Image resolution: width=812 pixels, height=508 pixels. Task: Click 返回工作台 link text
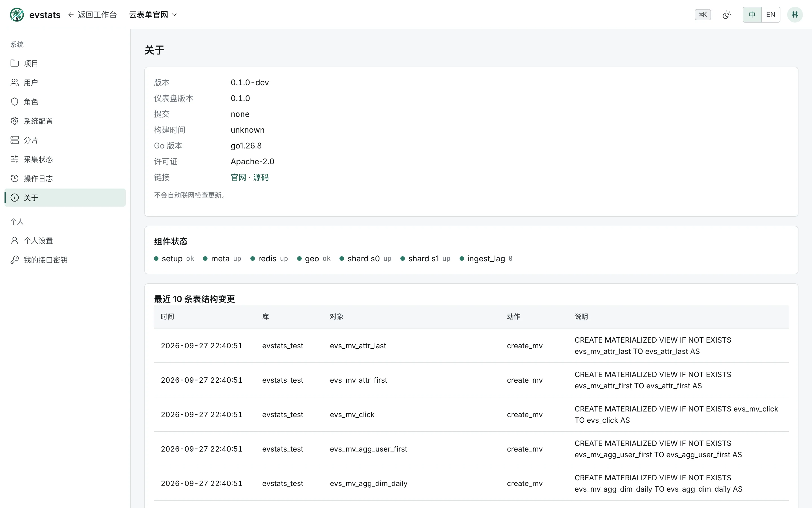coord(97,15)
